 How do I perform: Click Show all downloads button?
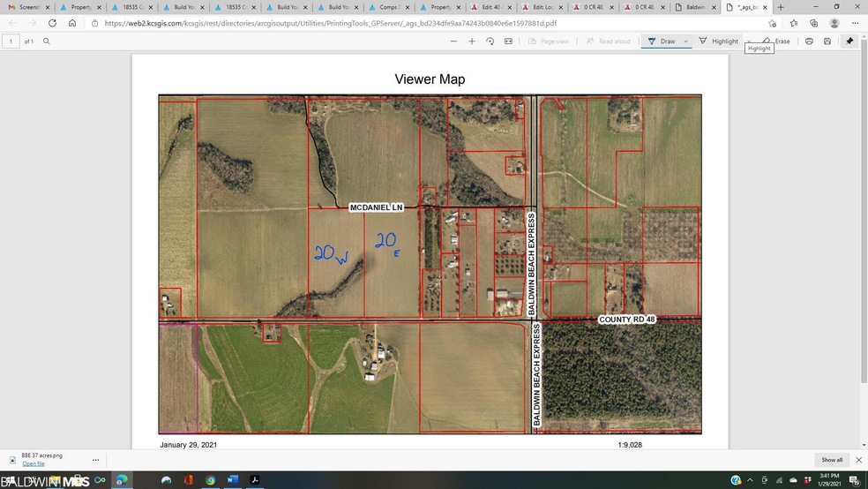pyautogui.click(x=832, y=460)
